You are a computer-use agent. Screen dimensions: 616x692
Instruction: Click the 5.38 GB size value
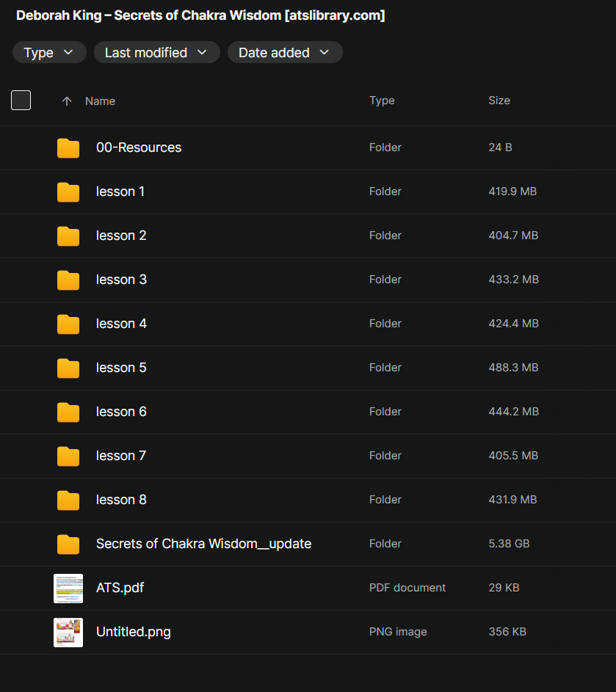(509, 544)
